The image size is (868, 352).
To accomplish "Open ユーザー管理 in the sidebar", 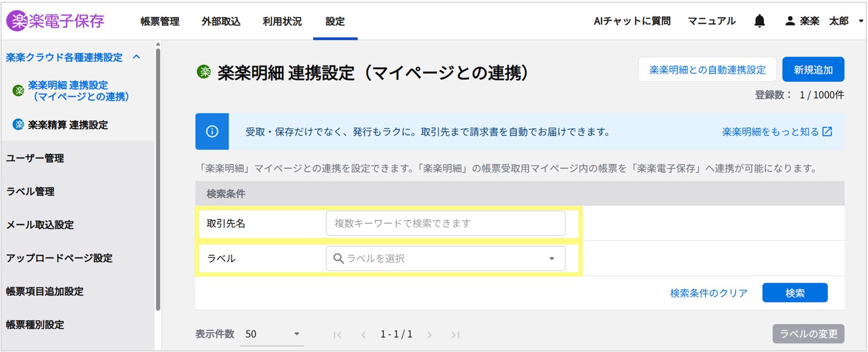I will (x=35, y=158).
